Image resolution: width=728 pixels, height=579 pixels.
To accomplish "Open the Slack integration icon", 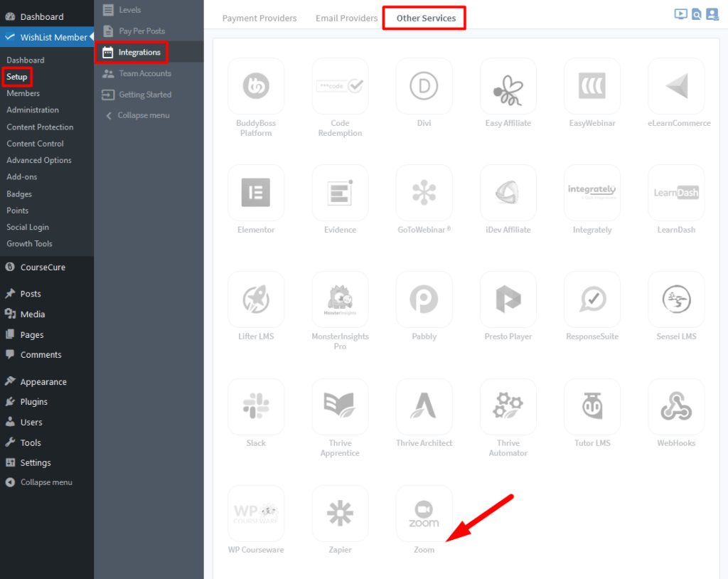I will 256,406.
